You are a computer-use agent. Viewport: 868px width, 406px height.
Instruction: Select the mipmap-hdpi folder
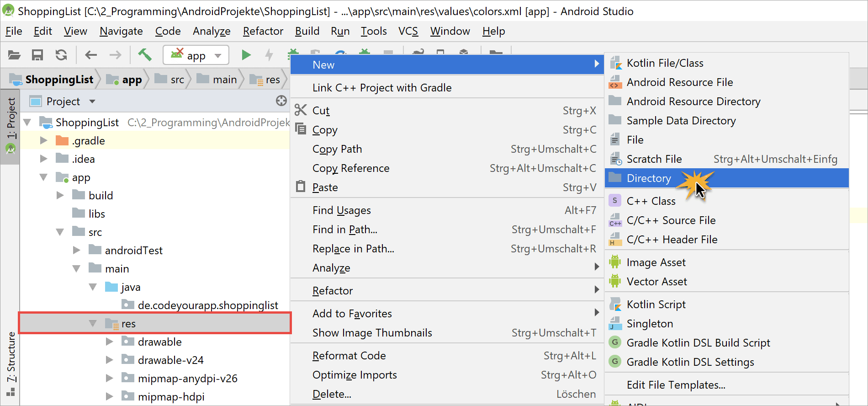point(171,397)
